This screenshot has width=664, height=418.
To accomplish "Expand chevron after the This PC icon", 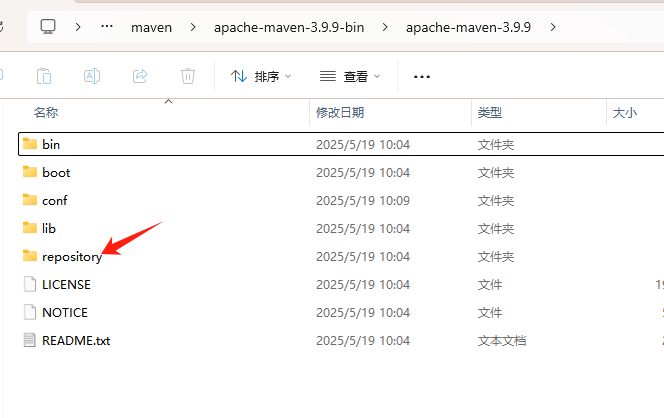I will tap(78, 27).
